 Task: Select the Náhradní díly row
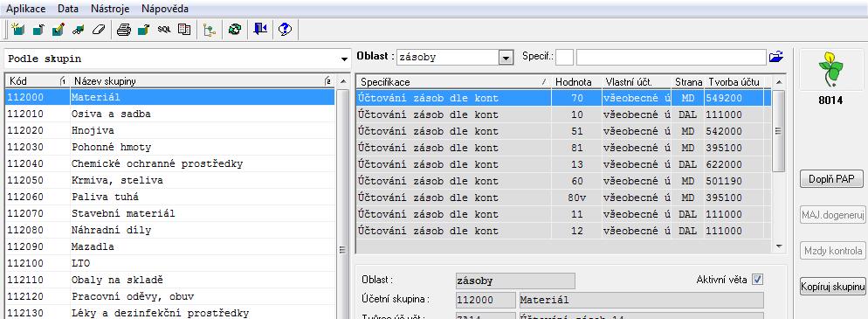[x=170, y=231]
